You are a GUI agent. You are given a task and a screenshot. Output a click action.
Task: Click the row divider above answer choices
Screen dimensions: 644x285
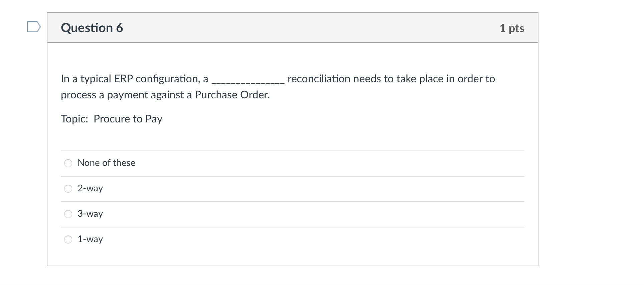[x=292, y=150]
